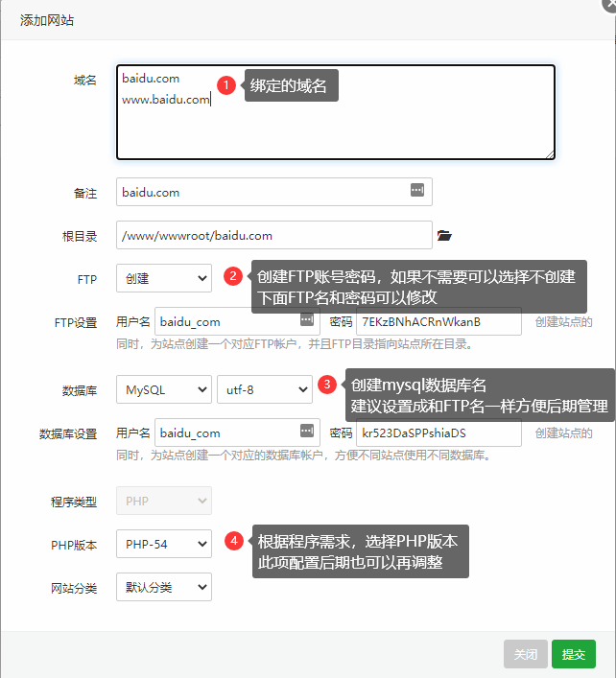Screen dimensions: 616x678
Task: Click the red number 2 annotation badge
Action: click(233, 277)
